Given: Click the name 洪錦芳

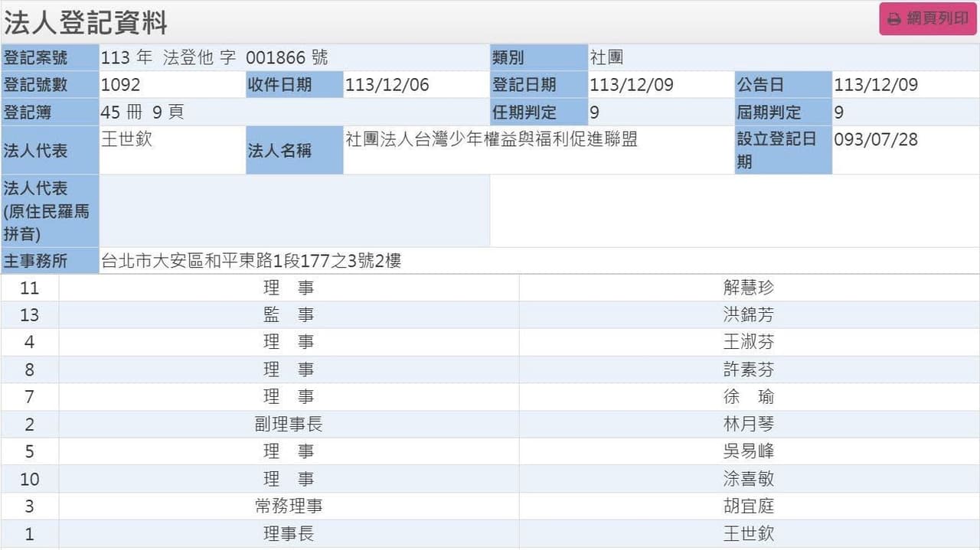Looking at the screenshot, I should pos(749,314).
